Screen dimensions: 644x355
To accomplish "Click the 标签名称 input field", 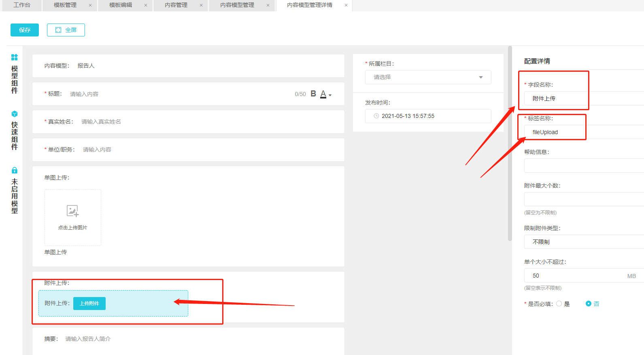I will tap(584, 132).
